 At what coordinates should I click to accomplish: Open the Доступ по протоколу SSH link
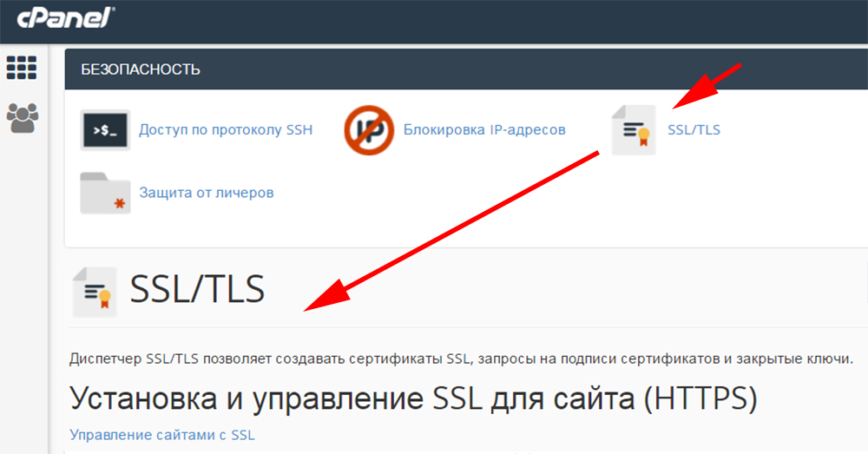pyautogui.click(x=226, y=130)
